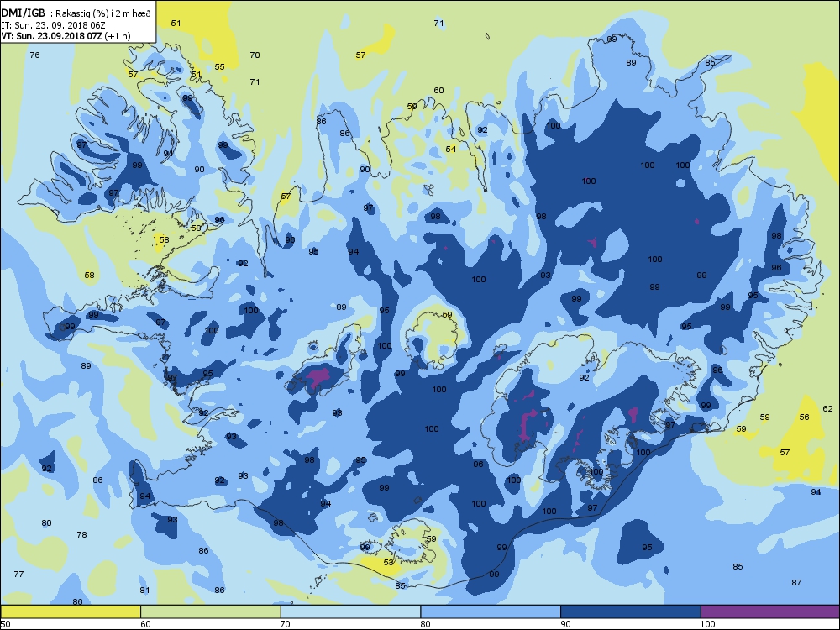Click the humidity value 56 on the map

click(804, 417)
